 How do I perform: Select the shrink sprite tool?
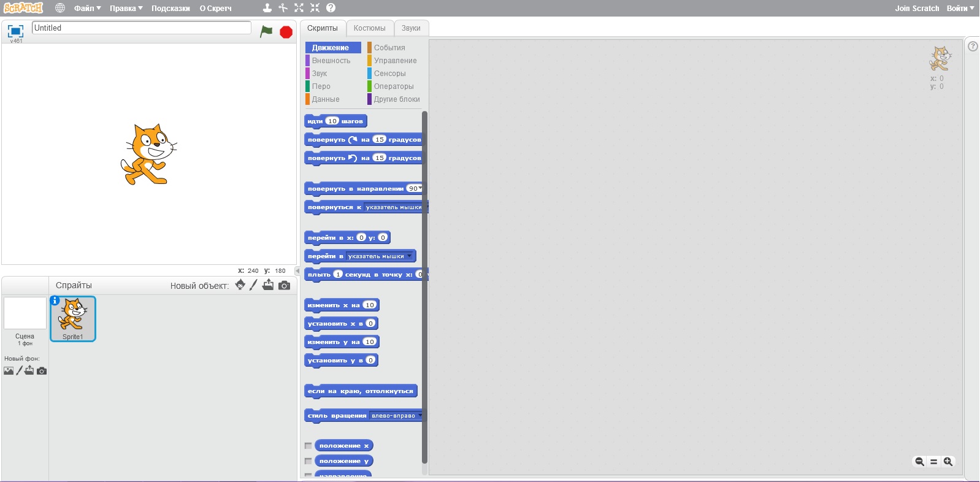315,8
